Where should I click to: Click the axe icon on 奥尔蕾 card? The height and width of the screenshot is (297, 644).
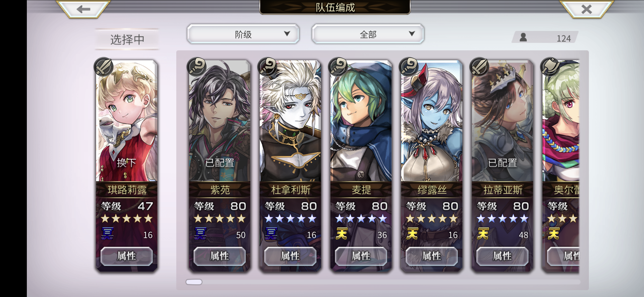(x=550, y=67)
